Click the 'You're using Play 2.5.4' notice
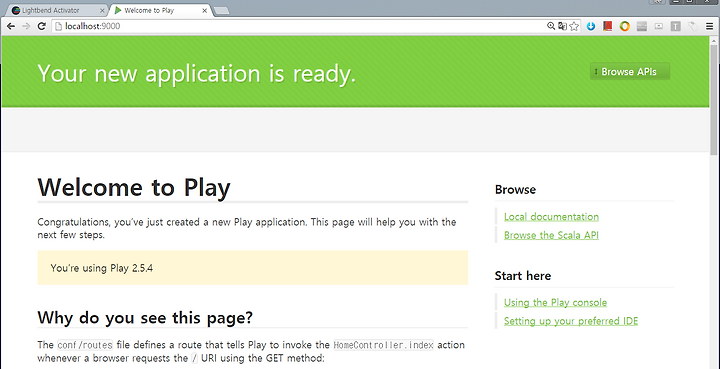This screenshot has width=720, height=369. click(x=253, y=268)
